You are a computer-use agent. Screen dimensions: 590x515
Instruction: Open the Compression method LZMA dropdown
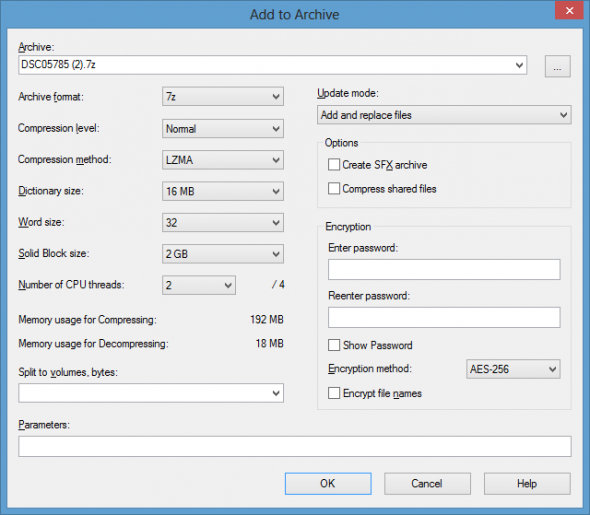point(223,160)
